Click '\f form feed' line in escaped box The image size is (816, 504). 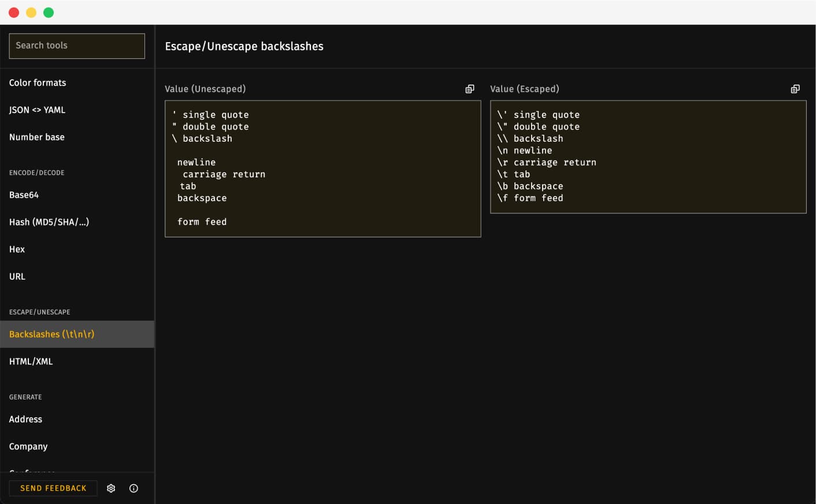(530, 198)
